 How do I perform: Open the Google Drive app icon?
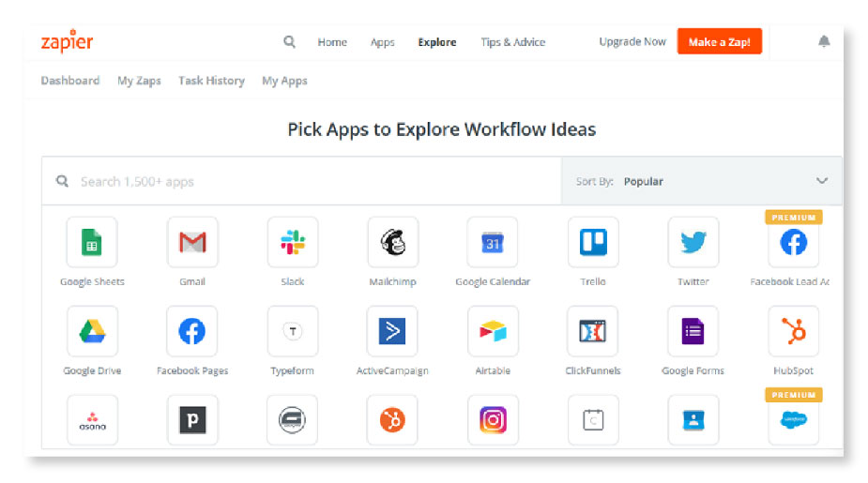click(92, 331)
